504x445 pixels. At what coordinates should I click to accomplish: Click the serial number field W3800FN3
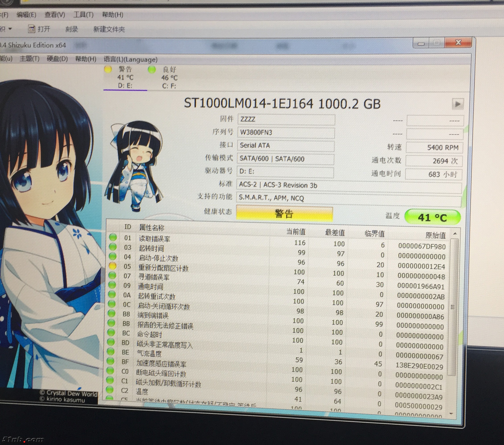(286, 133)
